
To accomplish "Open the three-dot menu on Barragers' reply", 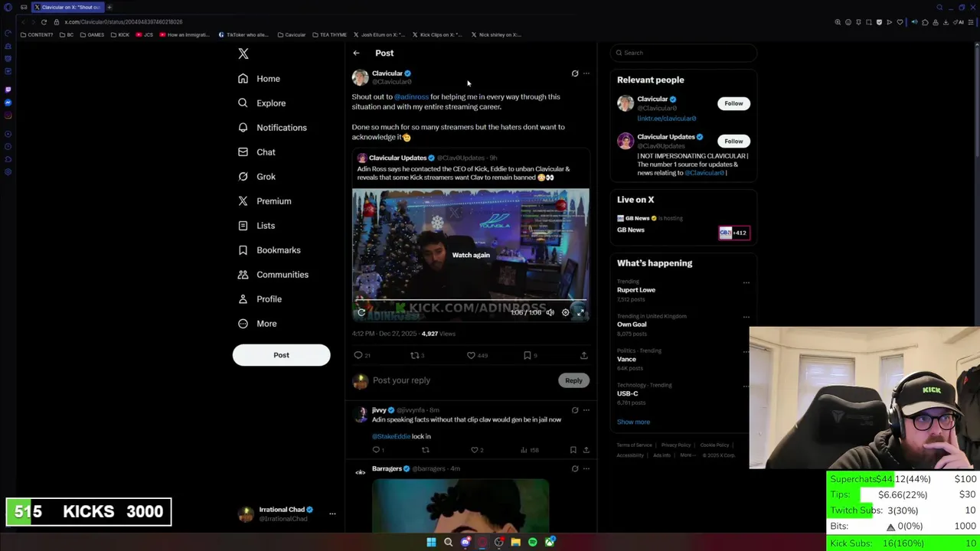I will [586, 468].
